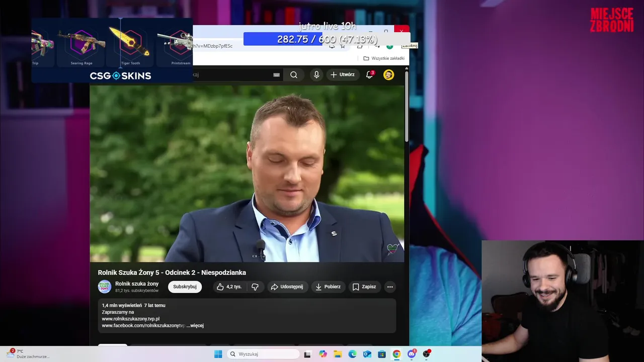The image size is (644, 362).
Task: Focus the YouTube search input field
Action: pos(236,75)
